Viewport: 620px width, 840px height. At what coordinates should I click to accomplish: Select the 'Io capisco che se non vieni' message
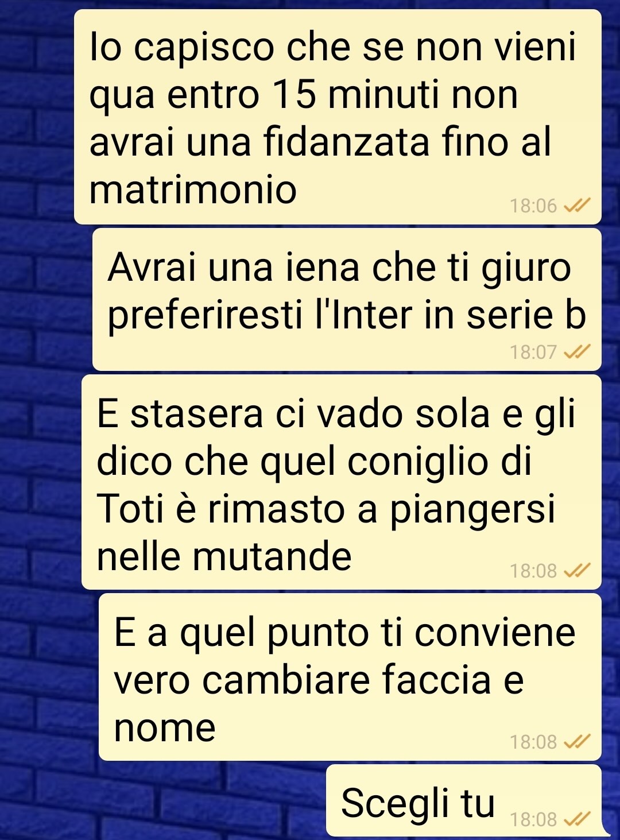click(x=338, y=117)
